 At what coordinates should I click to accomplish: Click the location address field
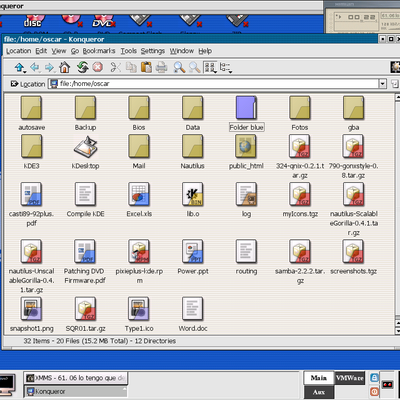213,84
